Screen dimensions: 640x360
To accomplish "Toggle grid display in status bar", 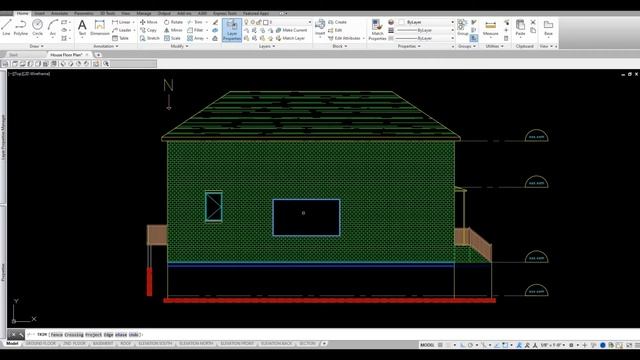I will (440, 345).
